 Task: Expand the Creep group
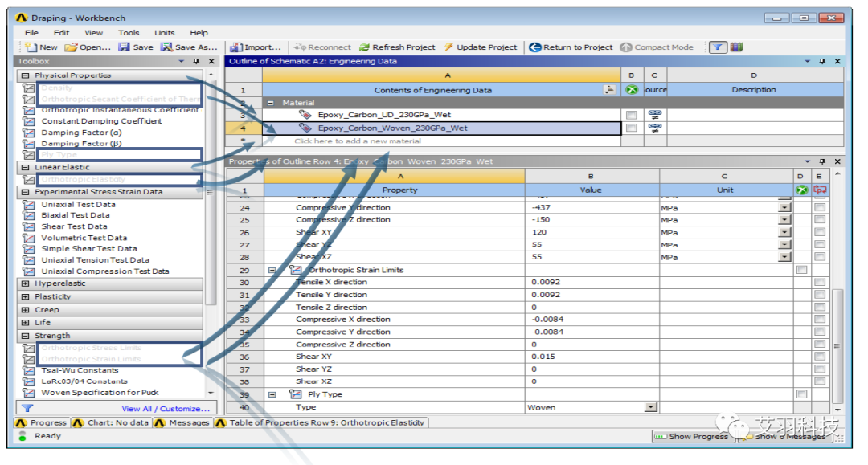click(x=25, y=310)
